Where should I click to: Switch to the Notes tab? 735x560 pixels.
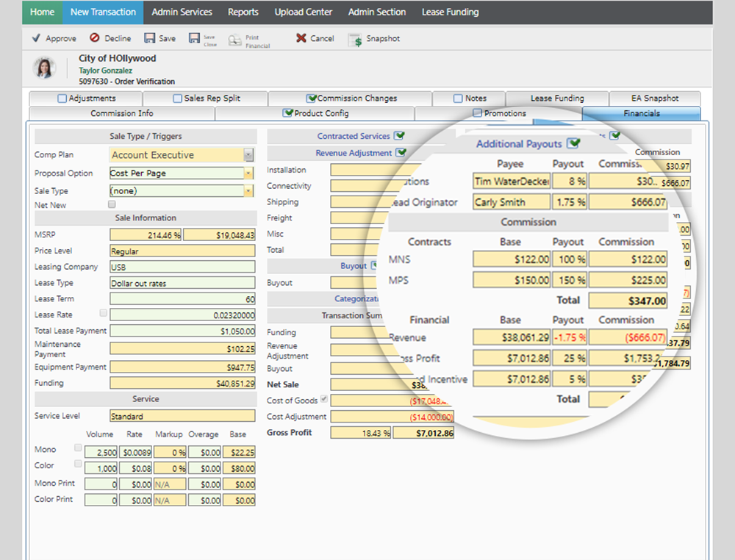point(469,98)
